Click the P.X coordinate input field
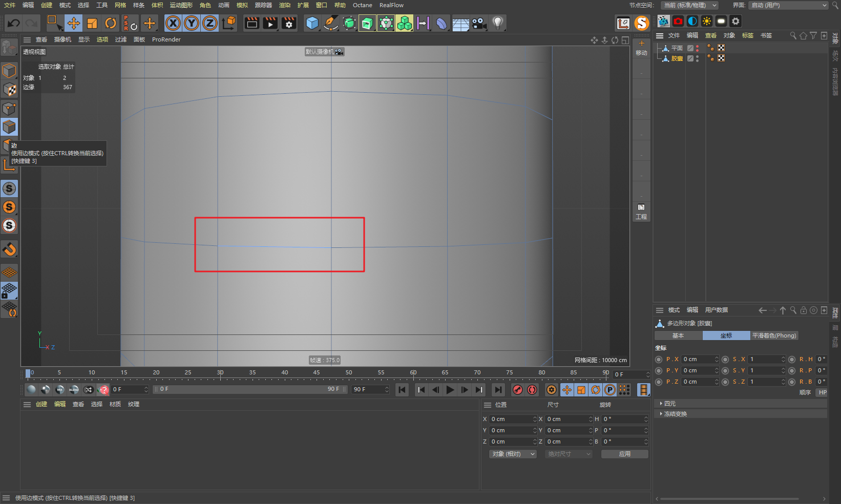841x504 pixels. 700,359
